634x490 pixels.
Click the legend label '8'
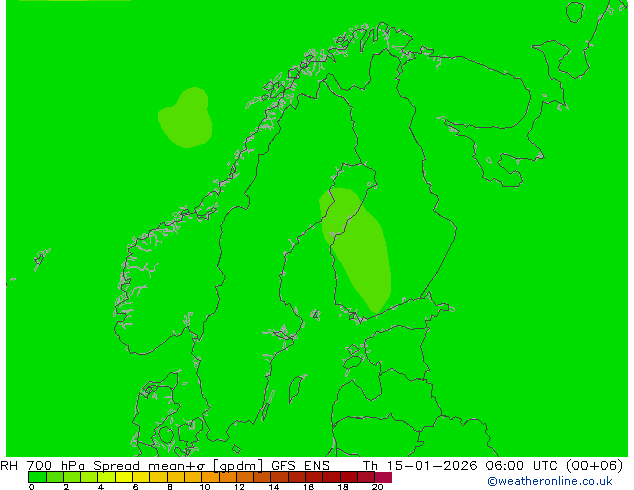(170, 487)
